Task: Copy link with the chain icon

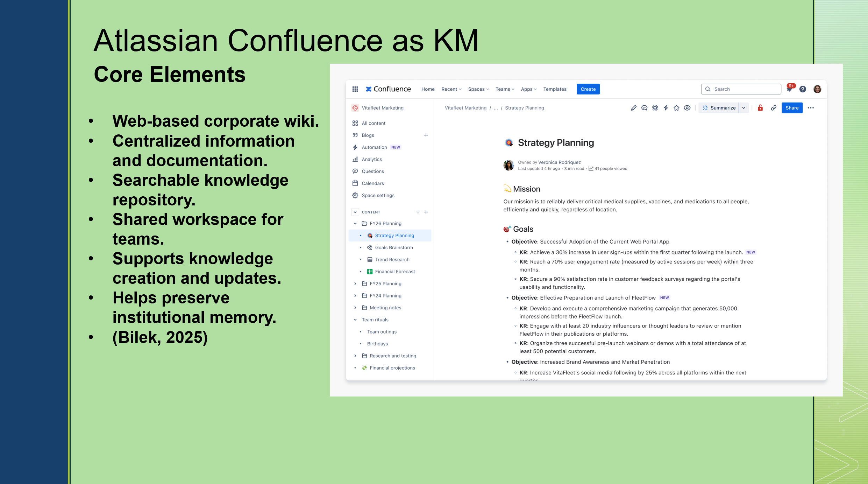Action: pyautogui.click(x=774, y=108)
